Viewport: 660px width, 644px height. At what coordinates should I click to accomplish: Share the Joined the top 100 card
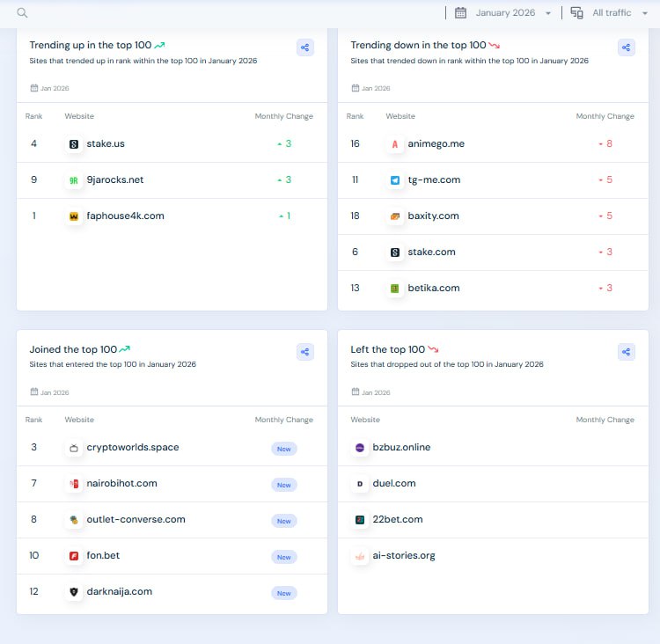305,352
